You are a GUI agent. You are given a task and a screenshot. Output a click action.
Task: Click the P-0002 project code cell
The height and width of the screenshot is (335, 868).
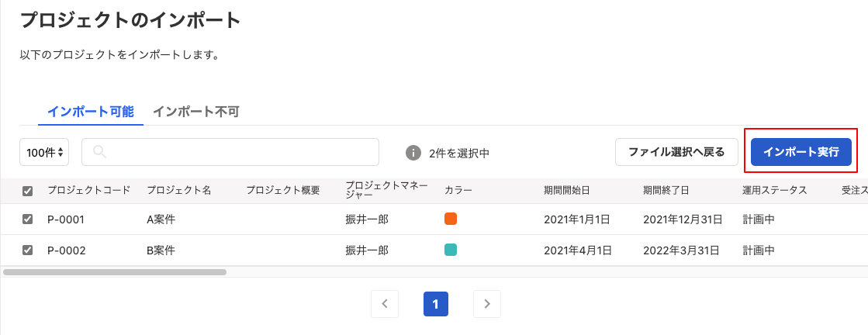(67, 250)
